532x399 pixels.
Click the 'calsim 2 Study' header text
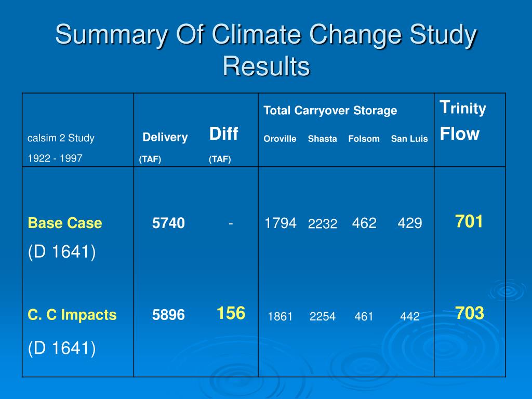(61, 138)
